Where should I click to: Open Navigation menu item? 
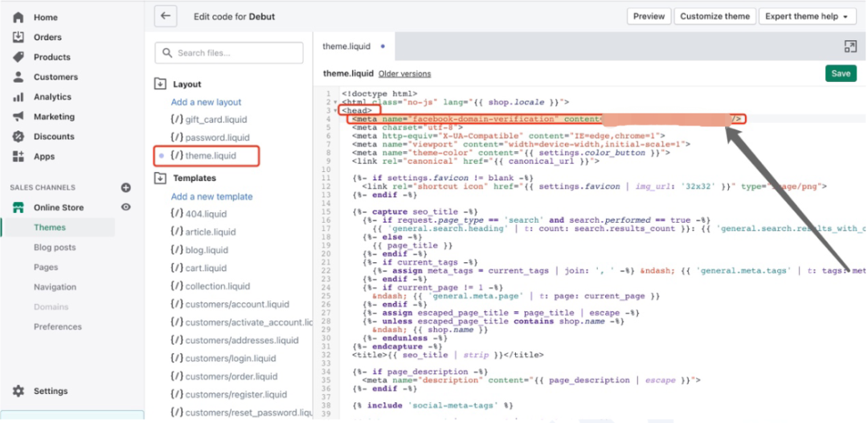point(55,287)
